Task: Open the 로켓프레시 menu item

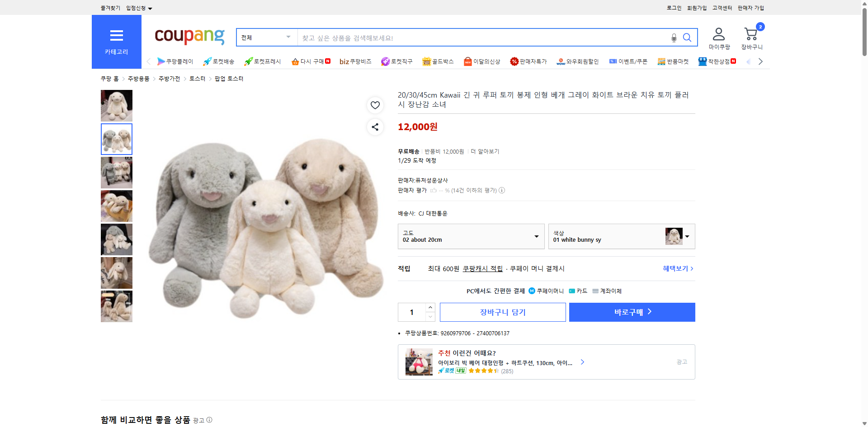Action: pos(262,61)
